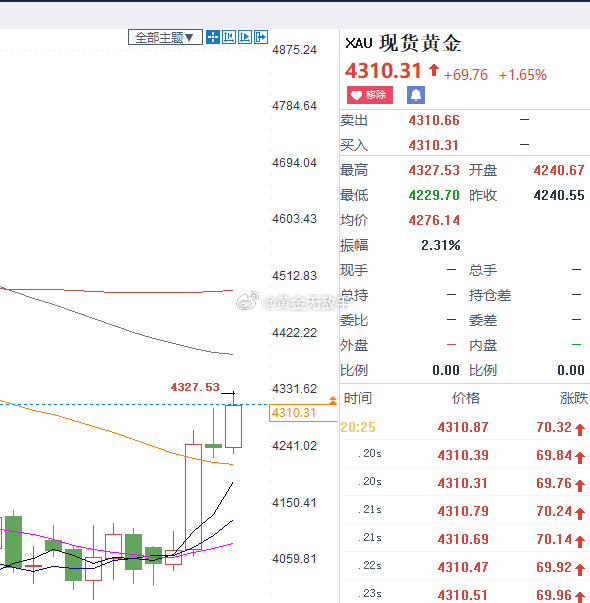590x603 pixels.
Task: Click the tick price 4310.39
Action: (463, 455)
